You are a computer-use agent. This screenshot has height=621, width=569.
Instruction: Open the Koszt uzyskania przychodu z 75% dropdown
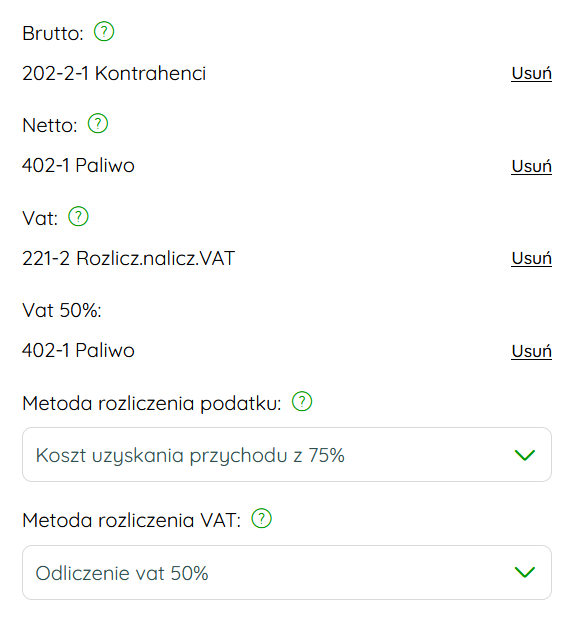[x=287, y=455]
